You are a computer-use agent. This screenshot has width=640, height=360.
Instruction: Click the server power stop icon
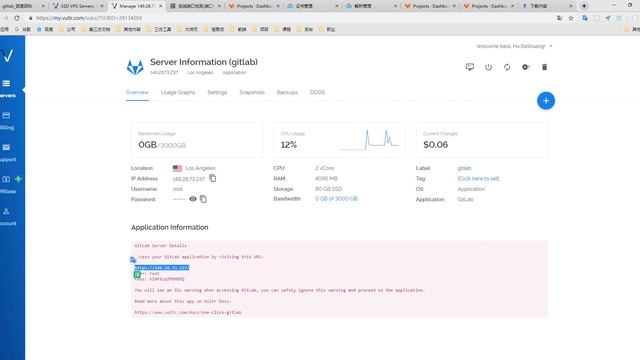pos(488,67)
